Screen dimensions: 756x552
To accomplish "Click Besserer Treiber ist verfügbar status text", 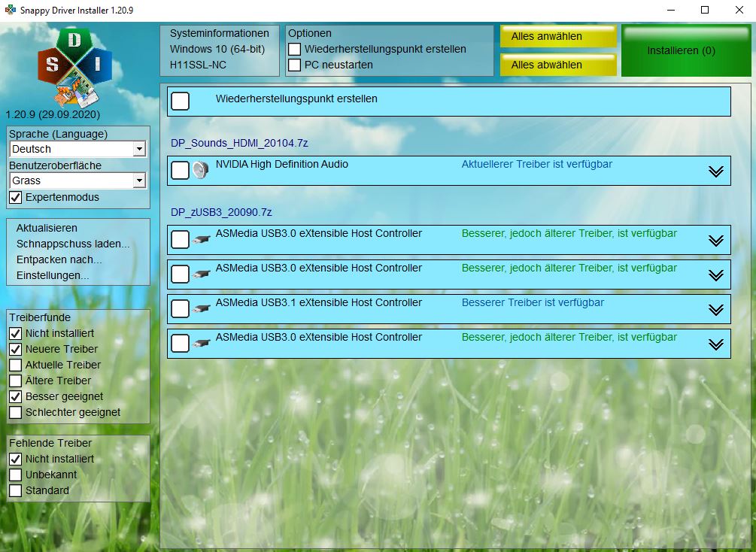I will (x=533, y=302).
